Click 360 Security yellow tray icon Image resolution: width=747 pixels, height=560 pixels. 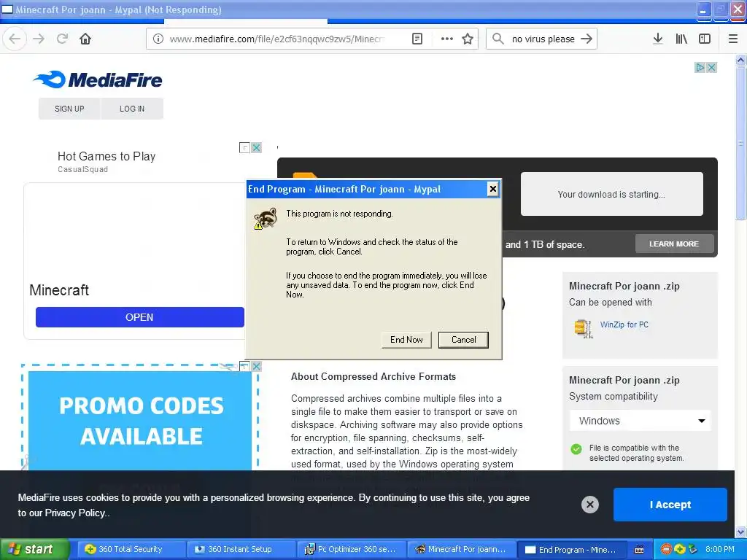click(x=679, y=549)
